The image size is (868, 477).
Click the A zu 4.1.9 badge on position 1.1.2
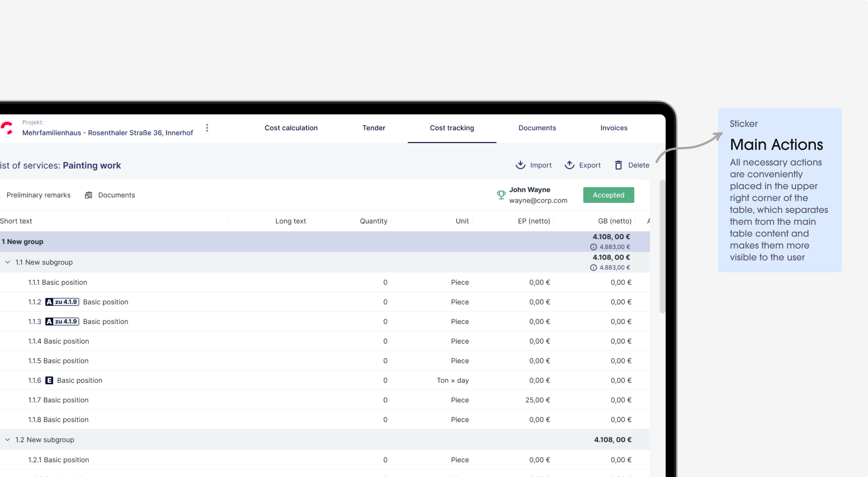[x=62, y=302]
